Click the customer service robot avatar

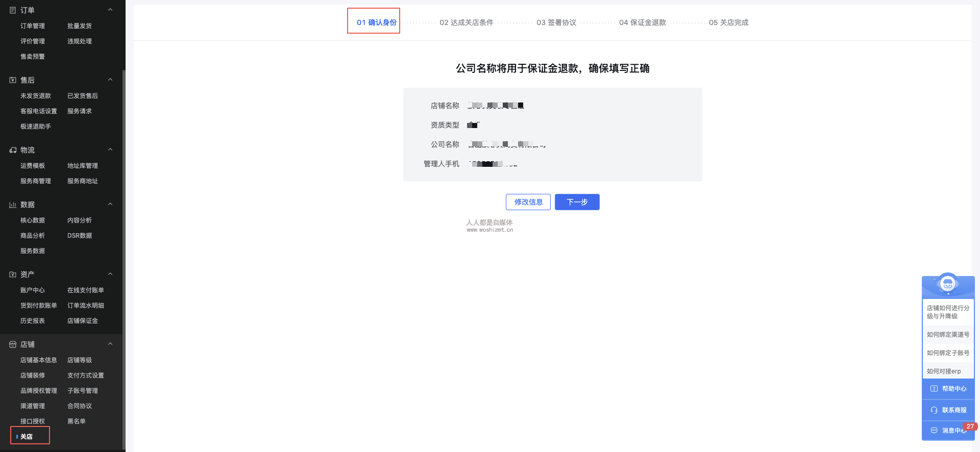point(948,284)
